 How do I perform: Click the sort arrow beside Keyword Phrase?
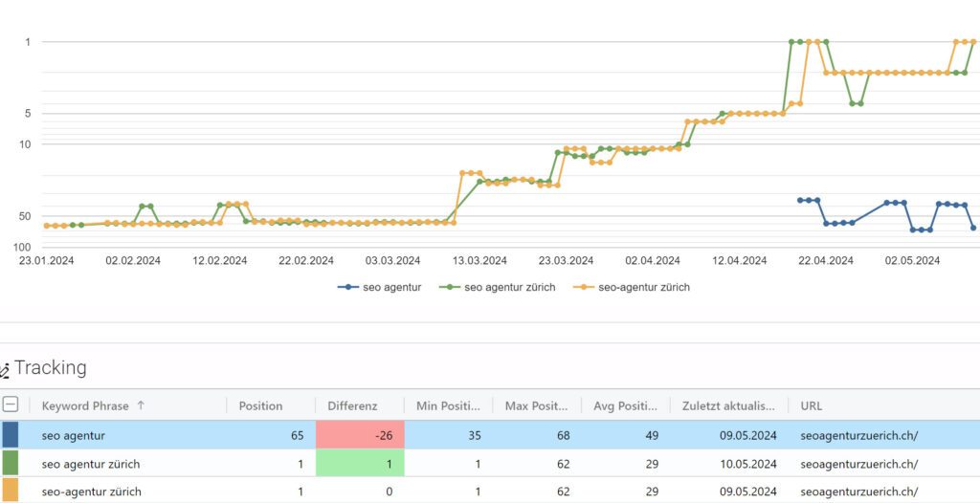[141, 405]
